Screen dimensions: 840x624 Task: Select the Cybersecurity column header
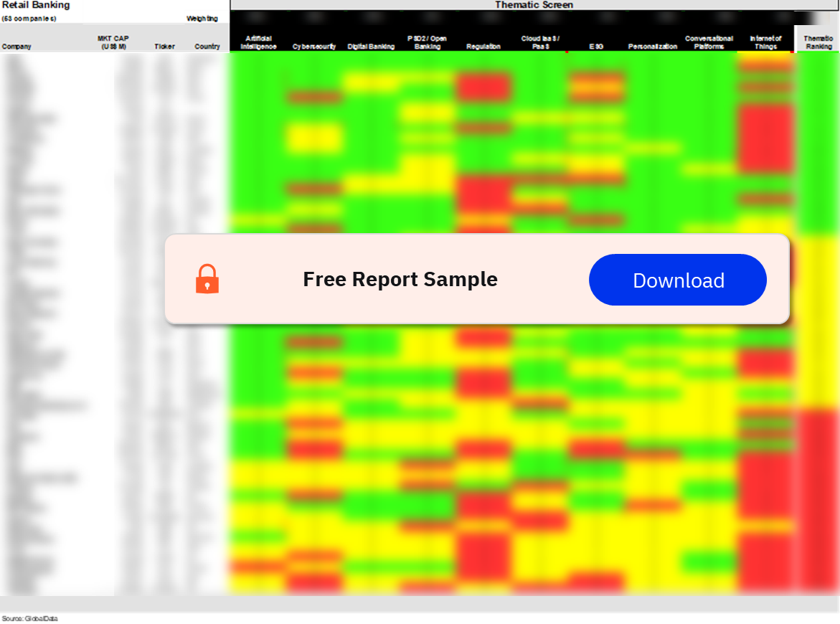click(x=314, y=47)
